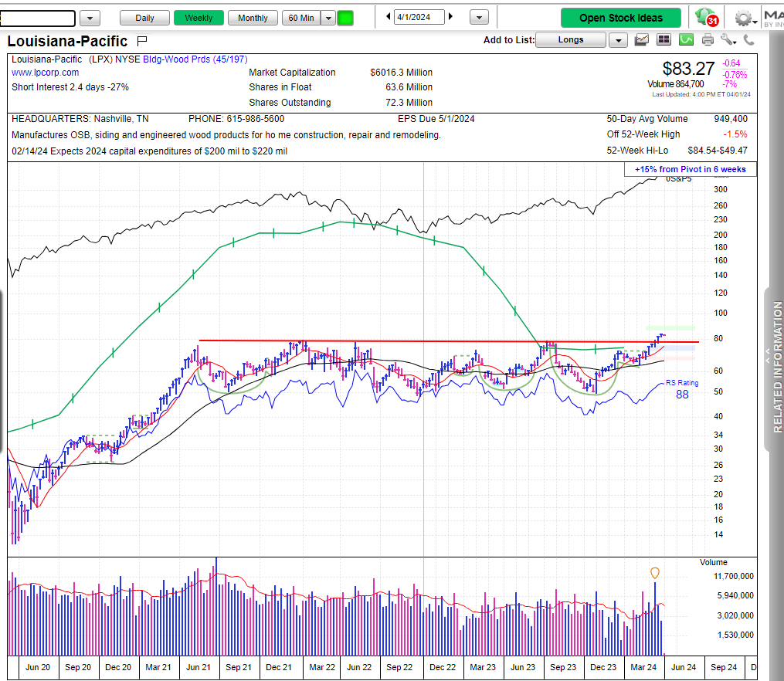This screenshot has height=681, width=784.
Task: Click the 4/1/2024 date field
Action: (x=419, y=17)
